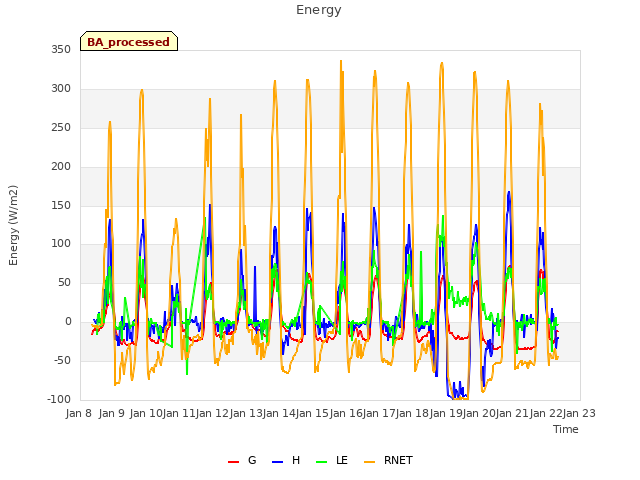The width and height of the screenshot is (640, 480).
Task: Click the orange RNET legend color marker
Action: pos(369,462)
